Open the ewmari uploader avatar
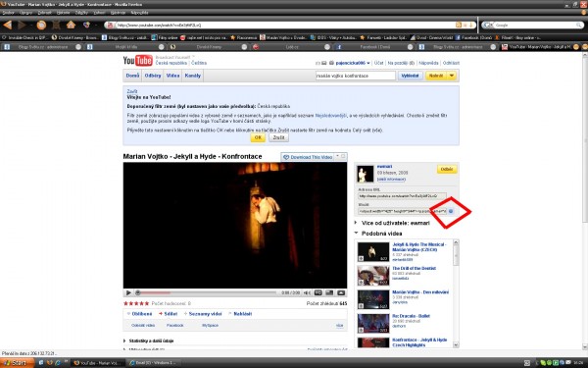This screenshot has height=368, width=588. pos(365,174)
